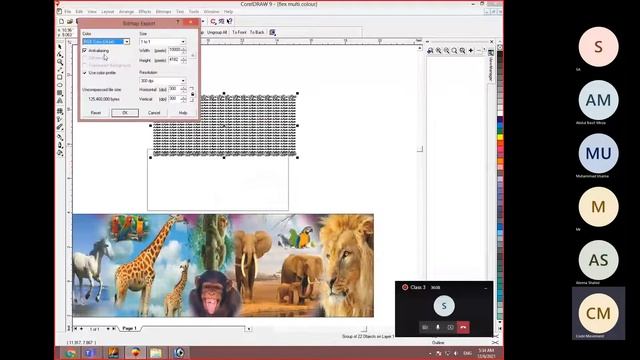Open the File menu
640x360 pixels.
click(x=68, y=12)
